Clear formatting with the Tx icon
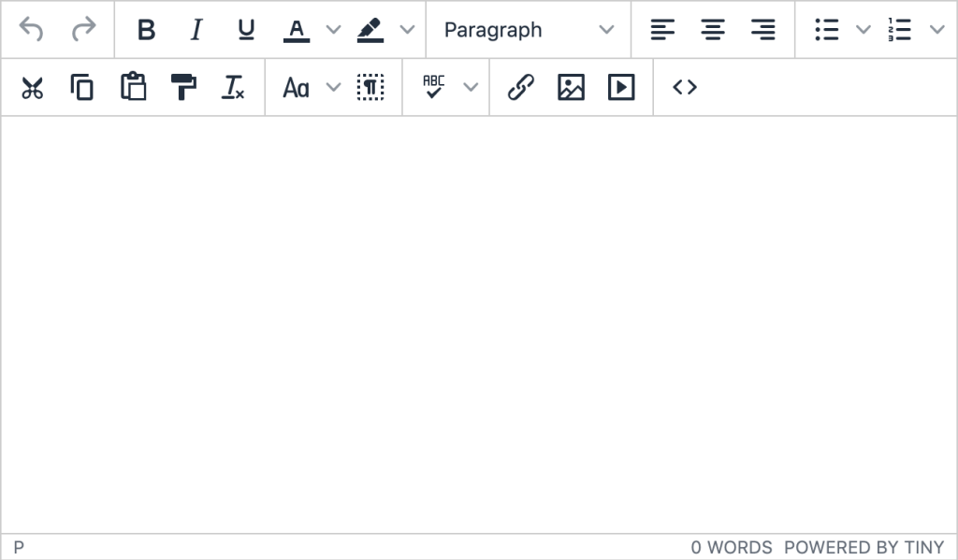958x560 pixels. pos(233,88)
